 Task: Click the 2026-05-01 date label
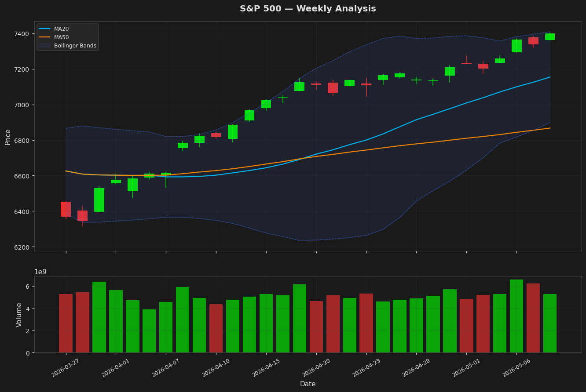tap(466, 368)
